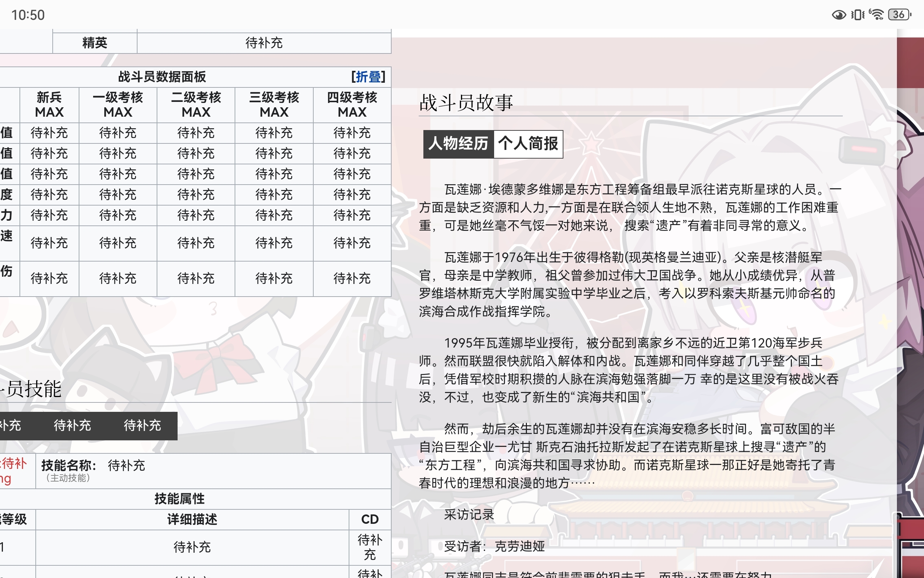Tap the 四级考核 MAX column header

tap(352, 105)
